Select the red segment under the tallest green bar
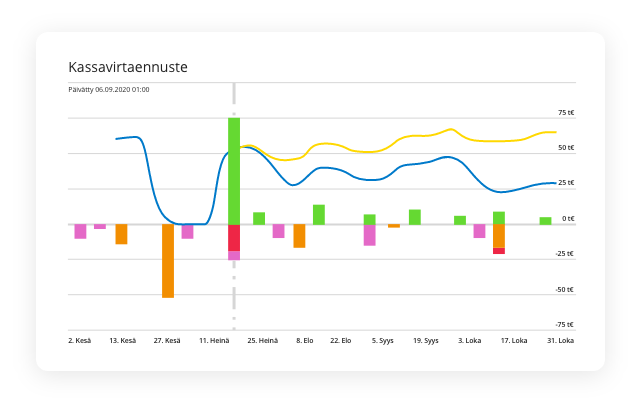641x411 pixels. [234, 237]
